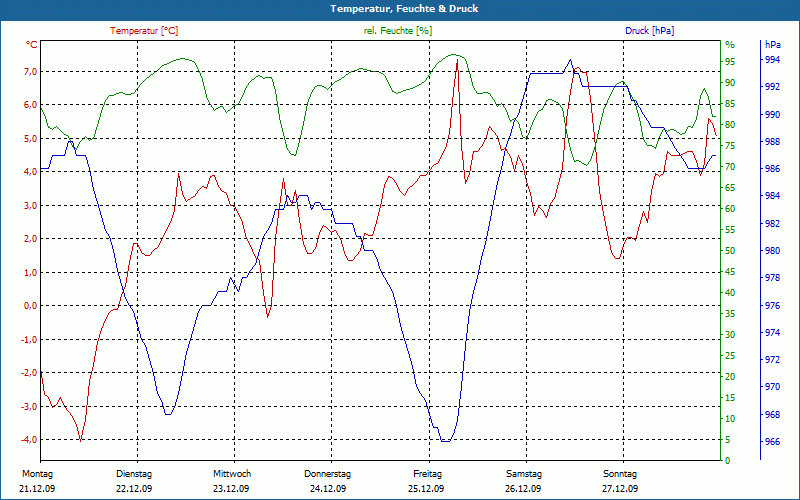Click the '974' pressure axis value
Screen dimensions: 800x500
[x=772, y=333]
